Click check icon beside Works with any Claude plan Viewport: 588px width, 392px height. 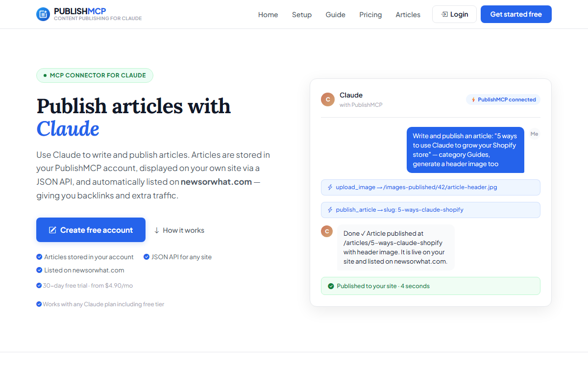(39, 304)
